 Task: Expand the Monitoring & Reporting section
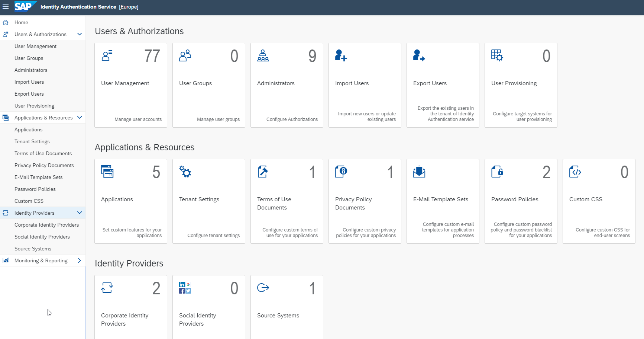[x=79, y=260]
